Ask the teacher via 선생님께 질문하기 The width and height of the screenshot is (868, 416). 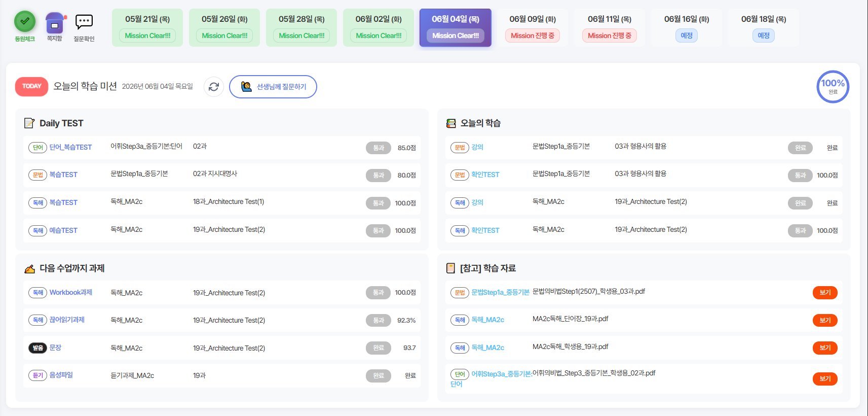tap(273, 87)
